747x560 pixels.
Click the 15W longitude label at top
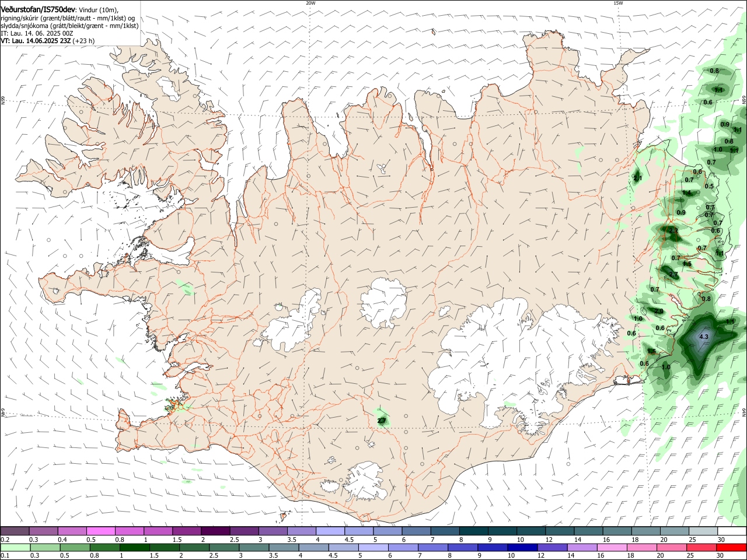click(x=618, y=3)
